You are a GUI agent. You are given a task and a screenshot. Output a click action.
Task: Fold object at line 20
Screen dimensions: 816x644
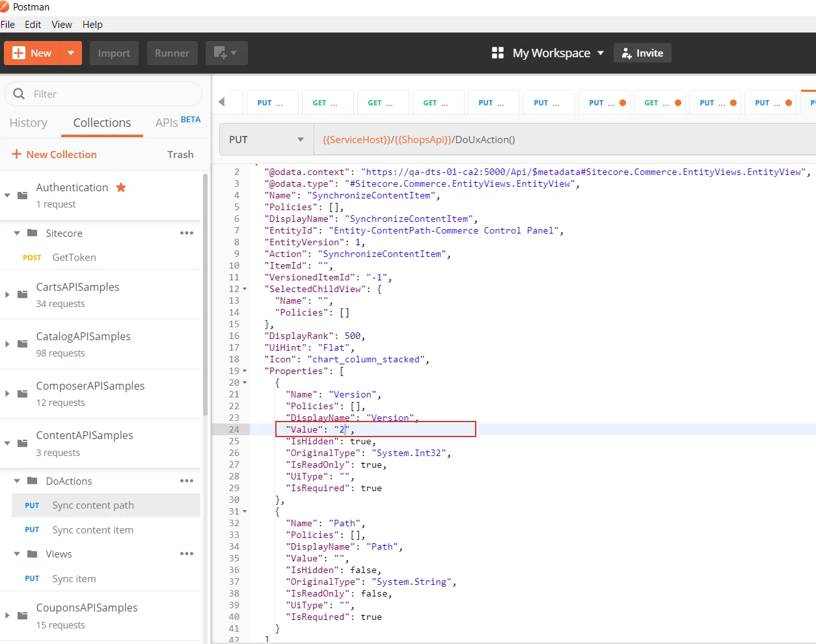(x=245, y=382)
